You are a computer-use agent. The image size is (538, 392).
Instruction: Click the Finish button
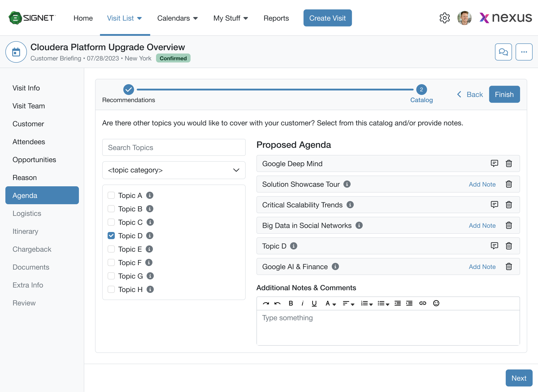[504, 94]
